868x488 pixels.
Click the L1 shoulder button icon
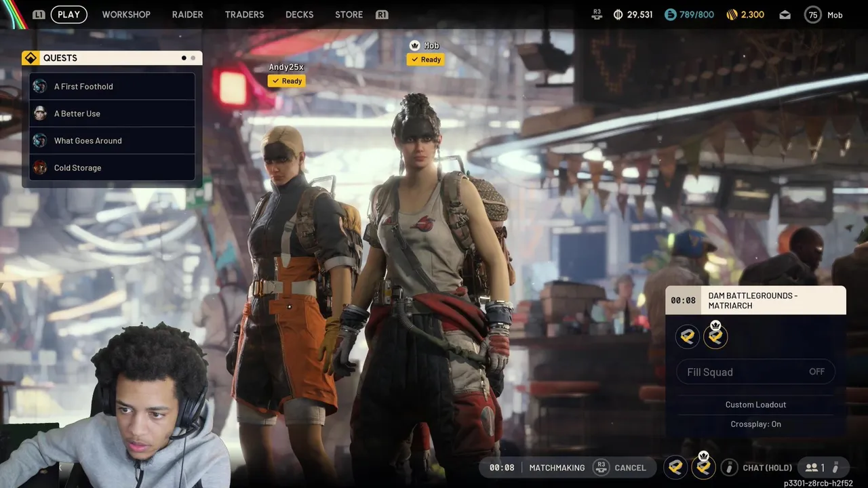coord(39,14)
